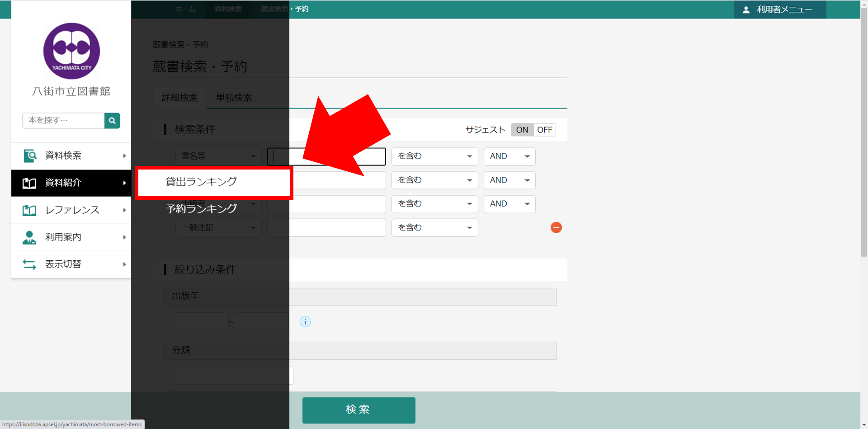Open the 資料紹介 sidebar menu
868x429 pixels.
pyautogui.click(x=71, y=183)
